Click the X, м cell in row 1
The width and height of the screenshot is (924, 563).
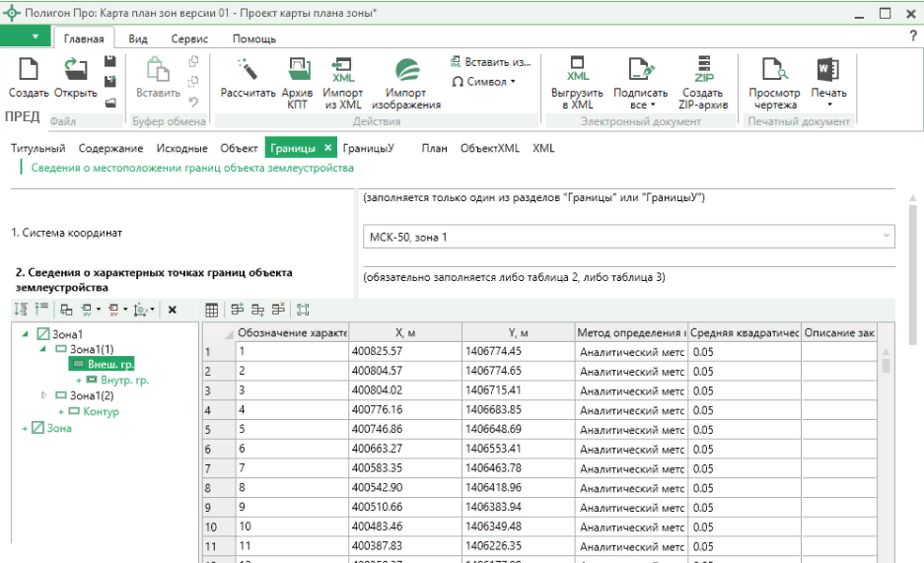[403, 351]
